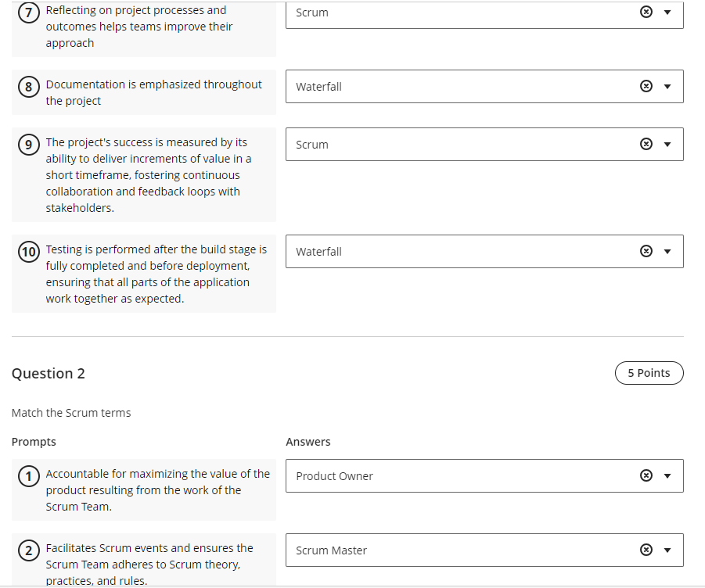The image size is (705, 588).
Task: Click the Answers column header
Action: point(308,441)
